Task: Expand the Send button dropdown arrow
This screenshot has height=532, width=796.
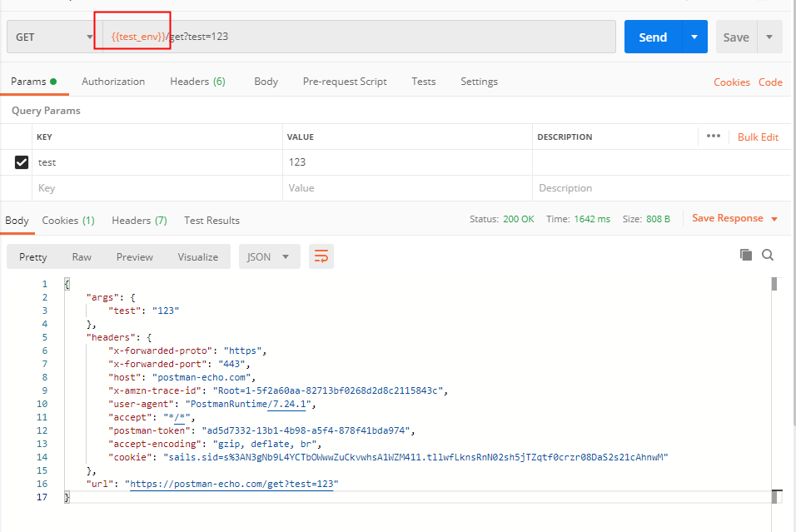Action: coord(694,37)
